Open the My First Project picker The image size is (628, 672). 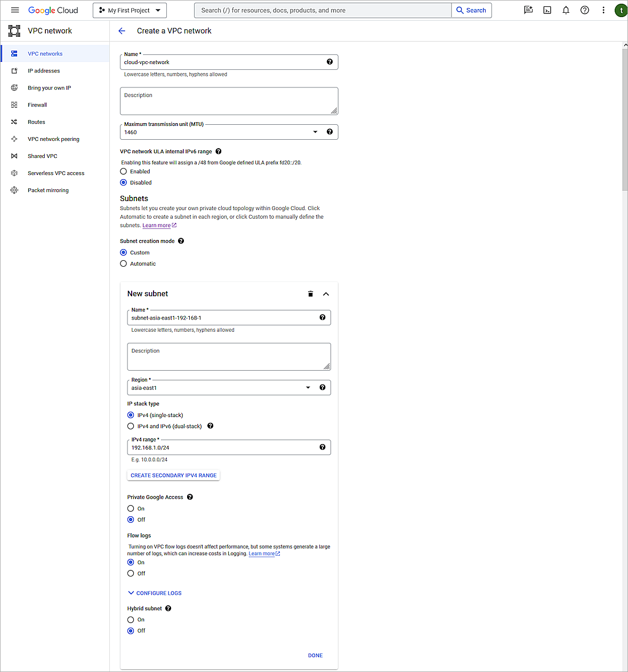pos(130,10)
